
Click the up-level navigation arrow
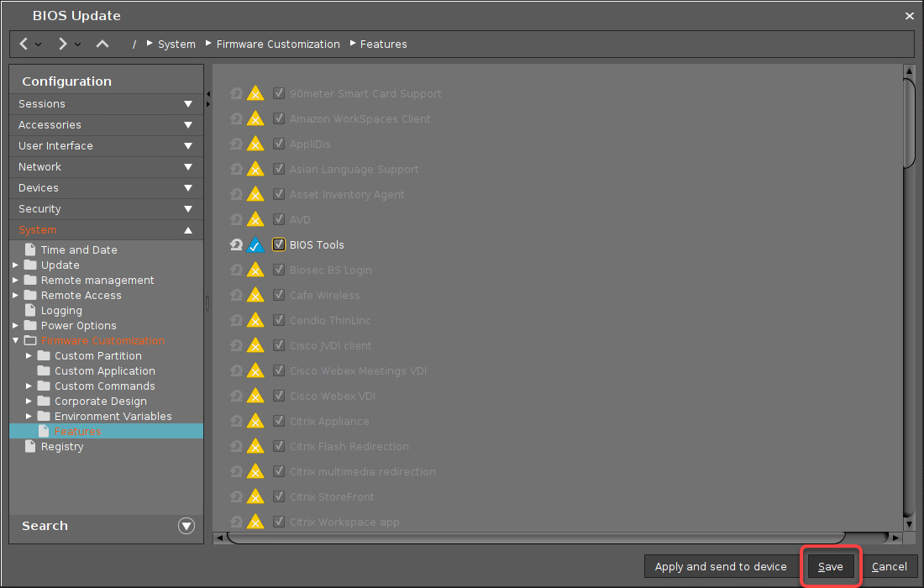(x=102, y=44)
